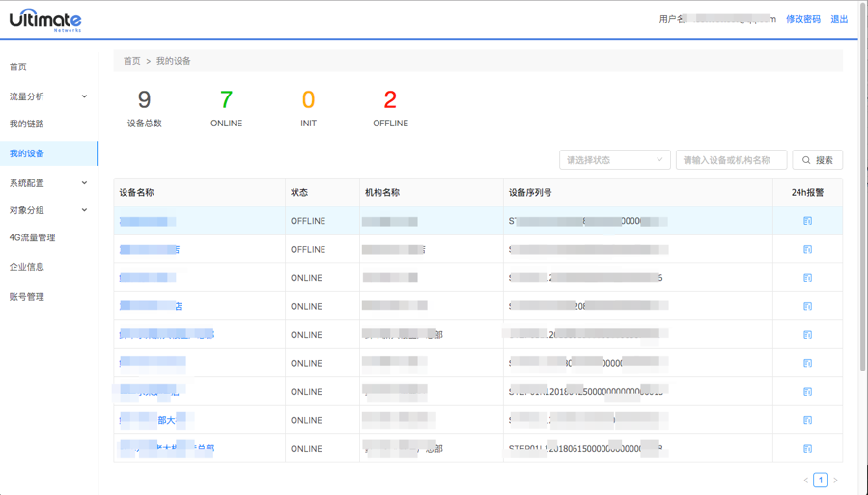
Task: Click the alarm icon in the last row
Action: [x=807, y=449]
